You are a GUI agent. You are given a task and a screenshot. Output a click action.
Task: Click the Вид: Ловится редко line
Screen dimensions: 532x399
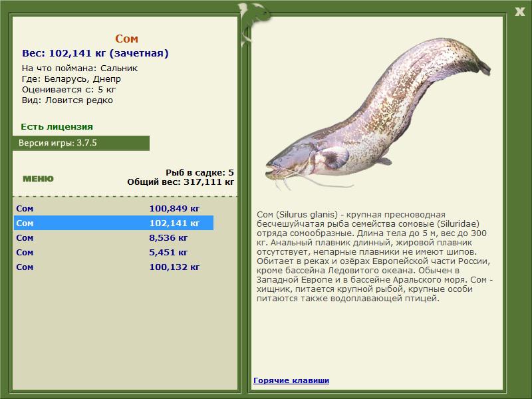click(x=67, y=100)
